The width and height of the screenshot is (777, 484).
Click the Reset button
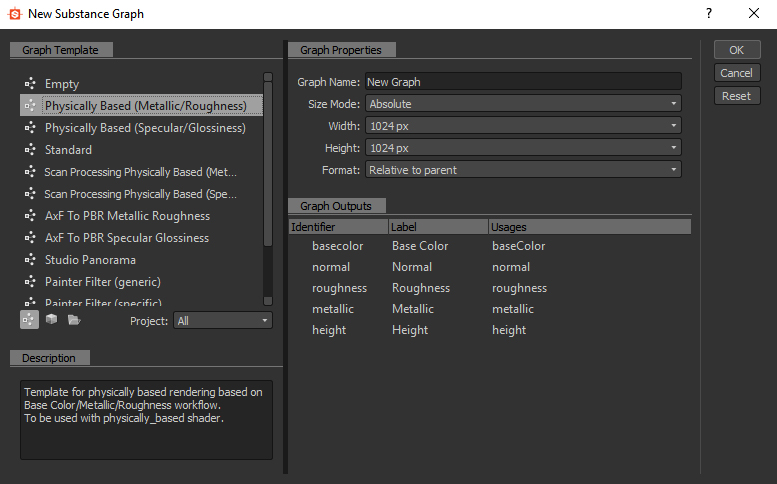pyautogui.click(x=736, y=96)
